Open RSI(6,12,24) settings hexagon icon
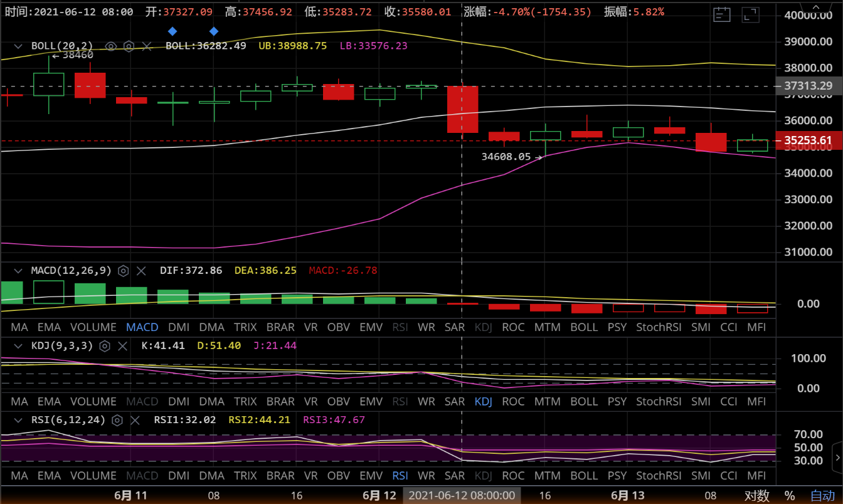This screenshot has width=843, height=504. [117, 420]
